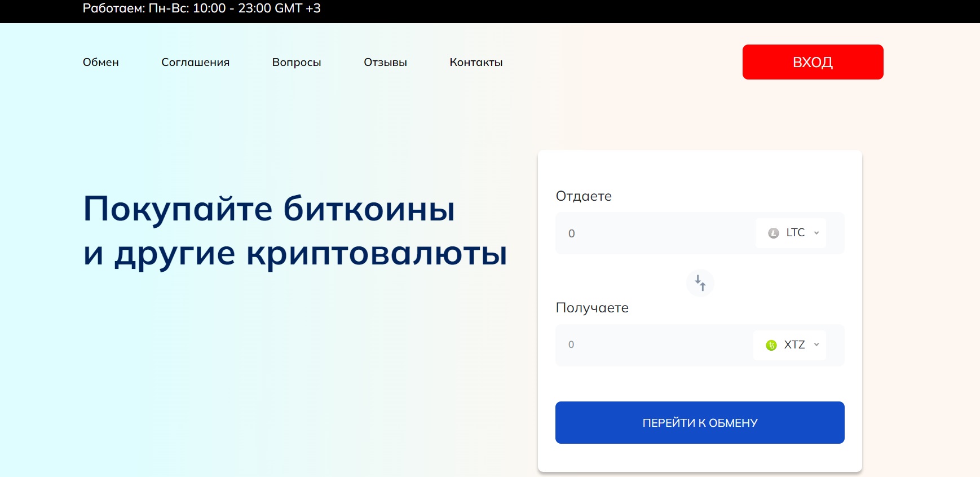Image resolution: width=980 pixels, height=477 pixels.
Task: Open the Отзывы page
Action: tap(385, 62)
